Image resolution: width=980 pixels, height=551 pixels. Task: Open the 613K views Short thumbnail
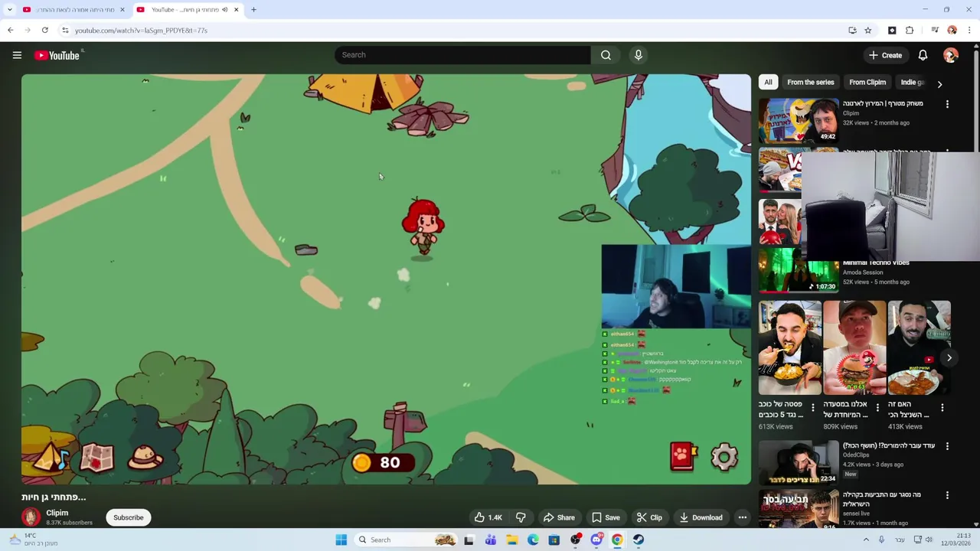pos(790,347)
